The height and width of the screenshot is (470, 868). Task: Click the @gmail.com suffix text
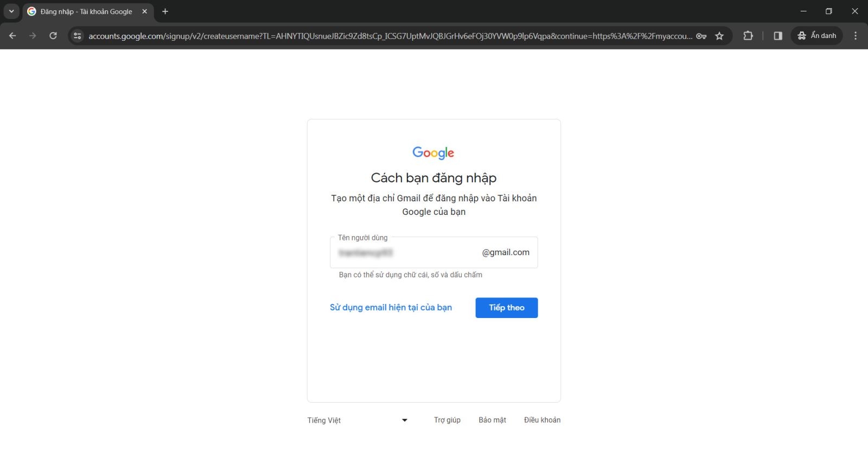[x=506, y=252]
